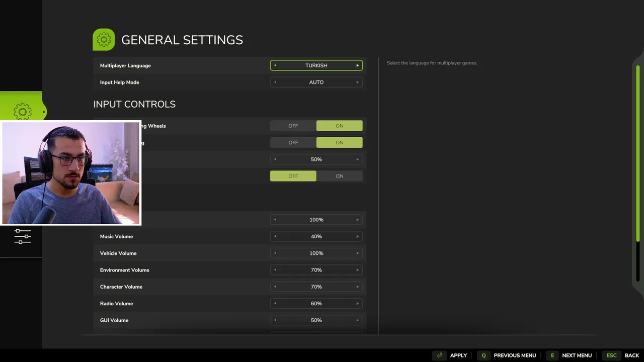The width and height of the screenshot is (644, 362).
Task: Decrease GUI Volume with the left arrow
Action: (x=275, y=320)
